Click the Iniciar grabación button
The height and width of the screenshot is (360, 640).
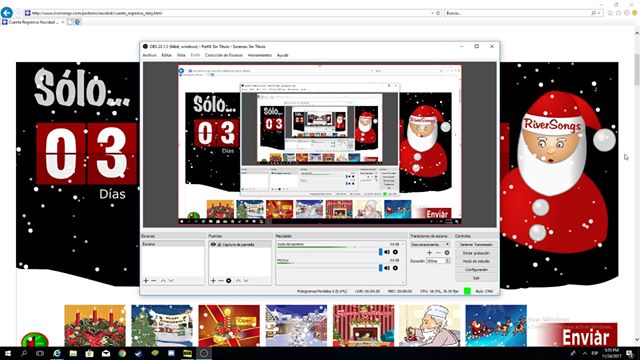(x=476, y=253)
